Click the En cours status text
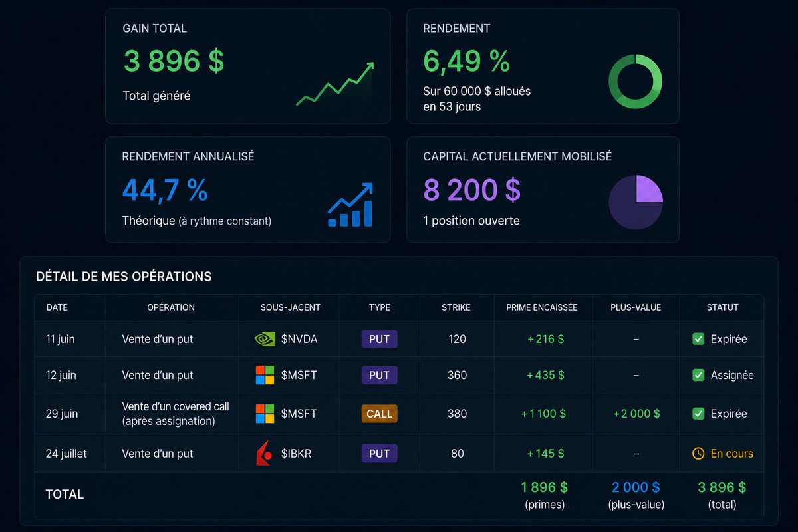The image size is (798, 532). (732, 454)
